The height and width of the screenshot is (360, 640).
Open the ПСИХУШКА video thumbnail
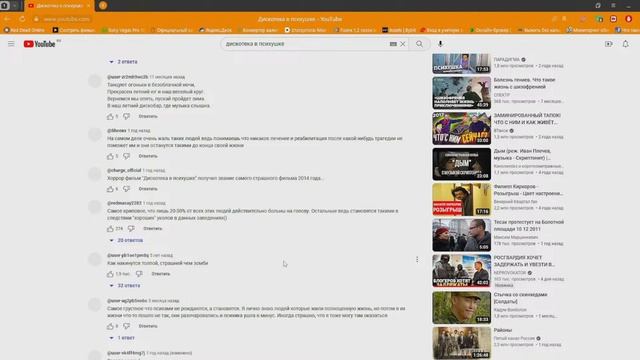(462, 63)
